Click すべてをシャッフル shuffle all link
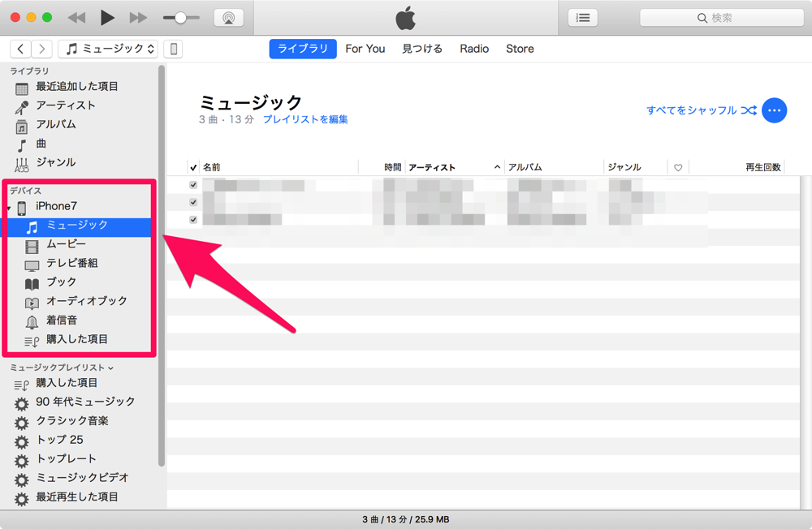812x529 pixels. click(702, 110)
